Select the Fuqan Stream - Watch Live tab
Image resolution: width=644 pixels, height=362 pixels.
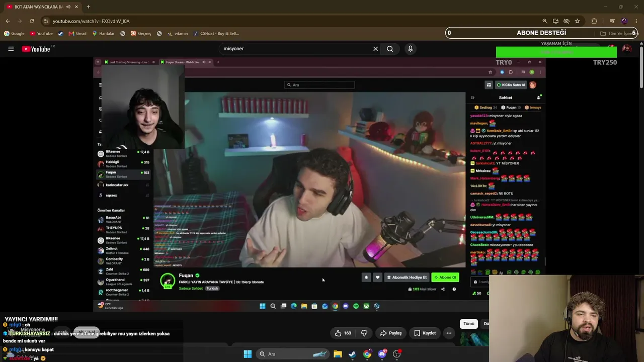tap(185, 62)
